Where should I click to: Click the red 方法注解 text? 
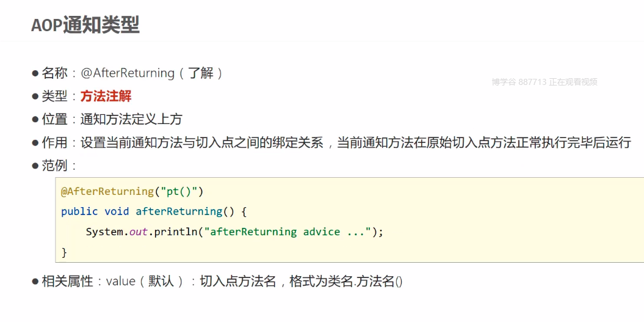click(x=106, y=97)
